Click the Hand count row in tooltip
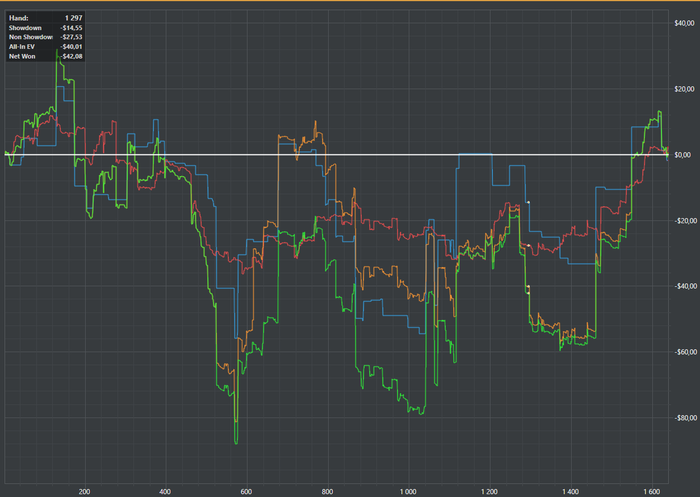Viewport: 700px width, 497px height. click(x=45, y=18)
